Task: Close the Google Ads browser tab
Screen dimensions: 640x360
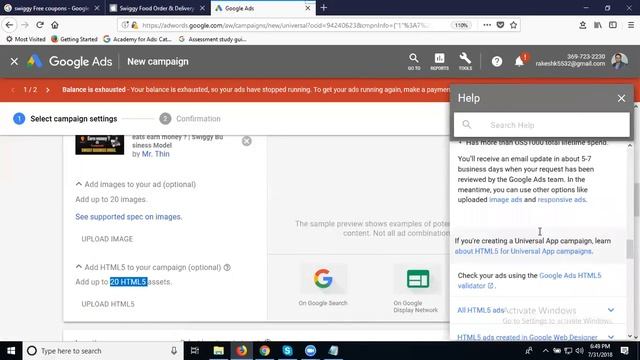Action: coord(308,8)
